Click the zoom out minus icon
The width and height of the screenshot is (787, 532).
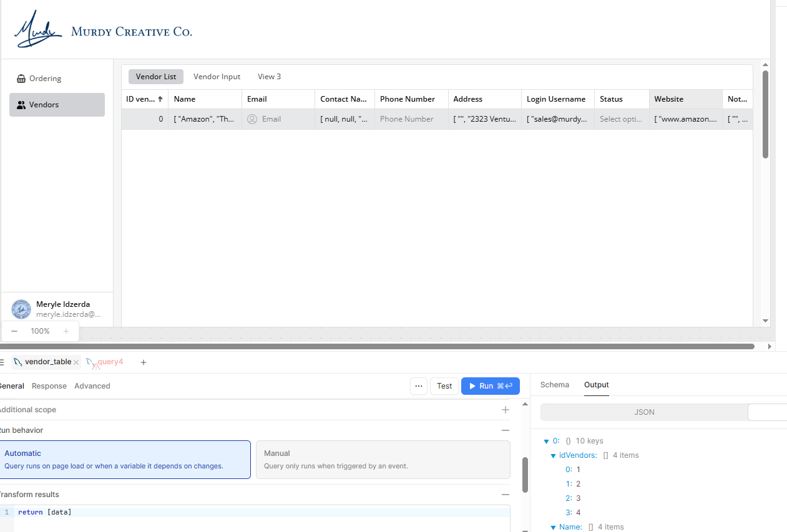(14, 331)
